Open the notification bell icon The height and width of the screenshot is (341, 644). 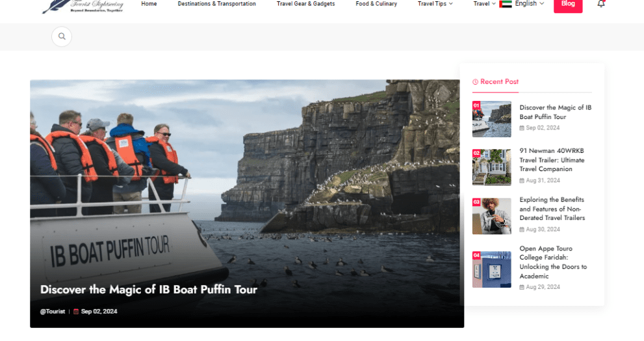(x=600, y=4)
